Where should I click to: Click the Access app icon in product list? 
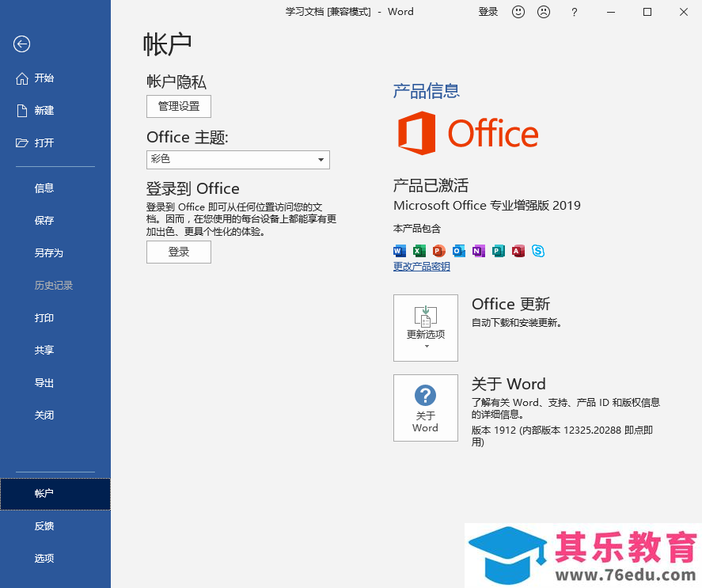tap(518, 251)
